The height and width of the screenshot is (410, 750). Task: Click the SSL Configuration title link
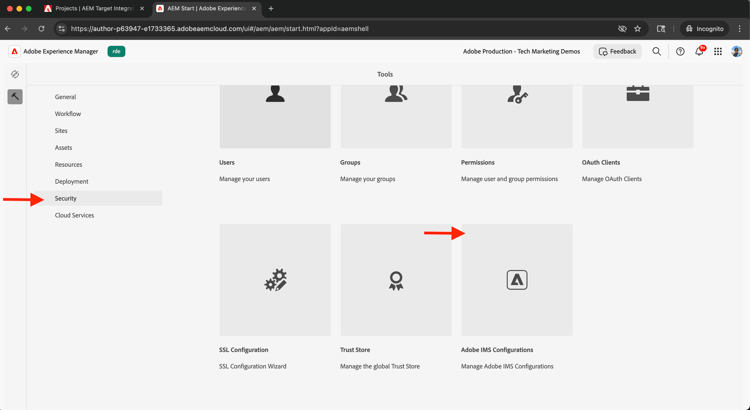[244, 350]
